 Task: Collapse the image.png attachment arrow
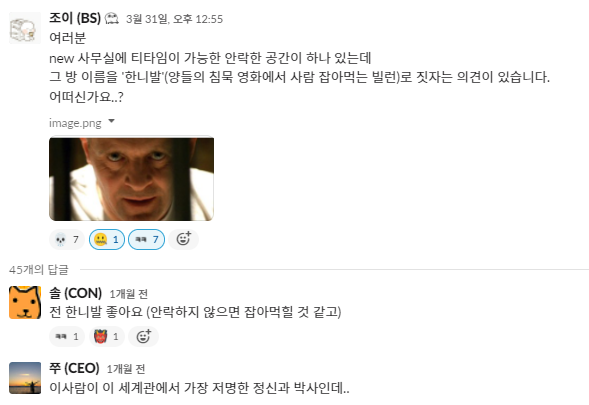[111, 121]
